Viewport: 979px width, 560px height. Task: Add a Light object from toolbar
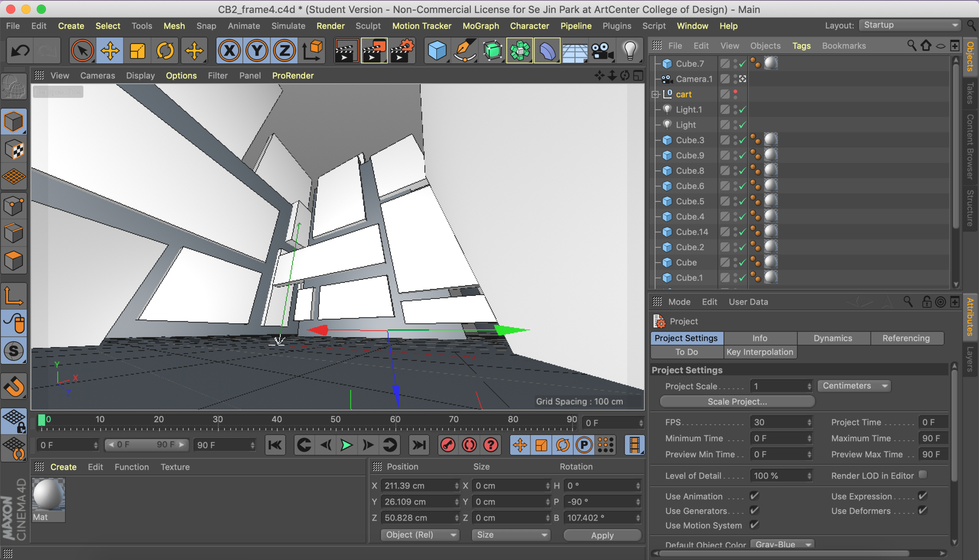point(630,51)
